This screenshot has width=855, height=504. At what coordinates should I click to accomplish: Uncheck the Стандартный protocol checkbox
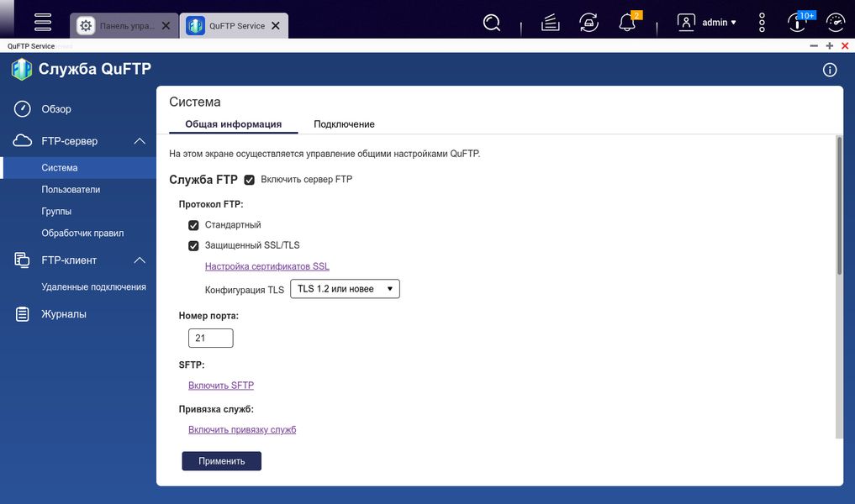193,225
